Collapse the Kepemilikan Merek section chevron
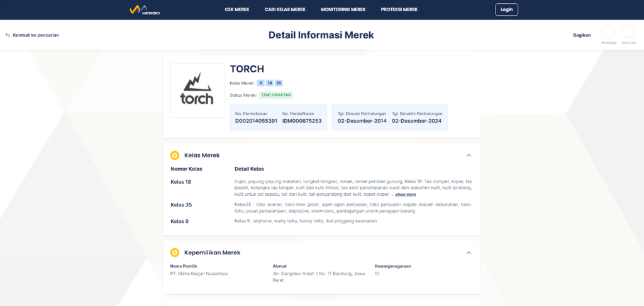This screenshot has width=644, height=306. click(469, 252)
